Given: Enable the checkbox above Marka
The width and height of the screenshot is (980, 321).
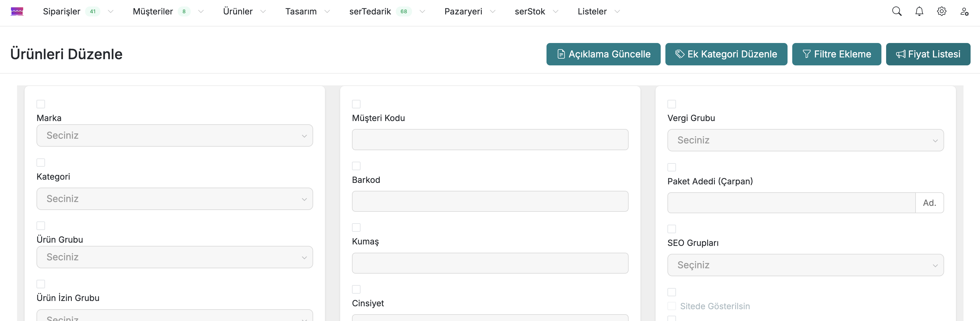Looking at the screenshot, I should pyautogui.click(x=41, y=104).
